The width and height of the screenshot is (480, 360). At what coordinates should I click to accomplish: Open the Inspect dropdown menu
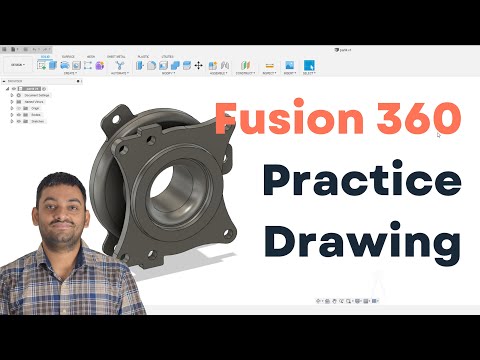(269, 73)
